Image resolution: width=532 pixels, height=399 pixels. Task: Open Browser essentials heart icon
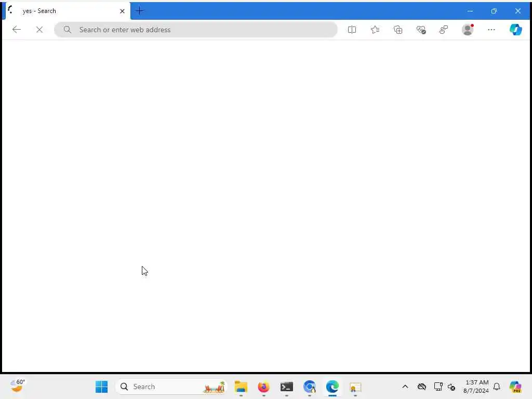[x=421, y=30]
